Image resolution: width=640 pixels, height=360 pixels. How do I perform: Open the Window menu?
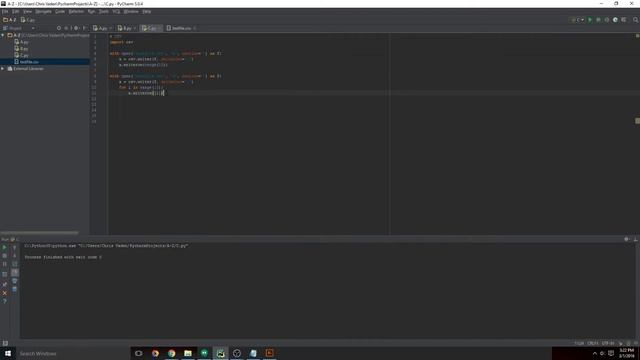[131, 11]
